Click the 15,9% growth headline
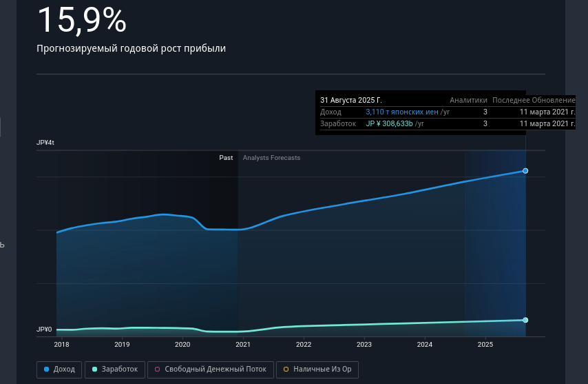588x384 pixels. [x=81, y=21]
